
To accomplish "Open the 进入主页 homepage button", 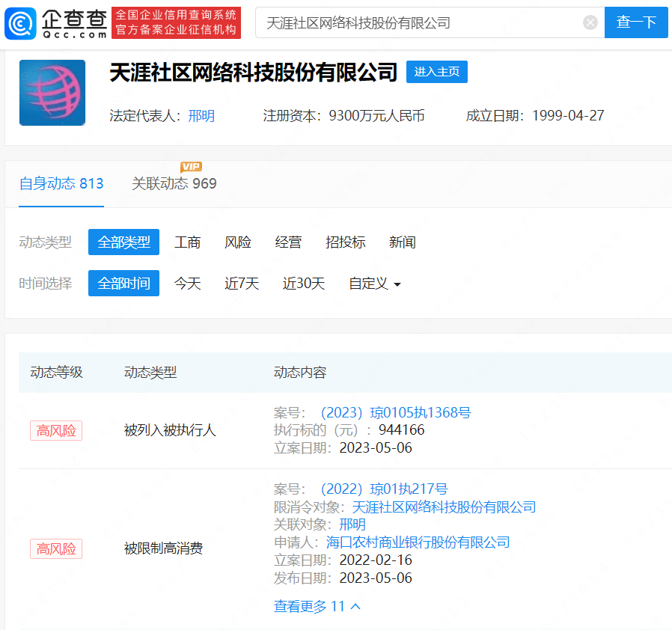I will (436, 72).
